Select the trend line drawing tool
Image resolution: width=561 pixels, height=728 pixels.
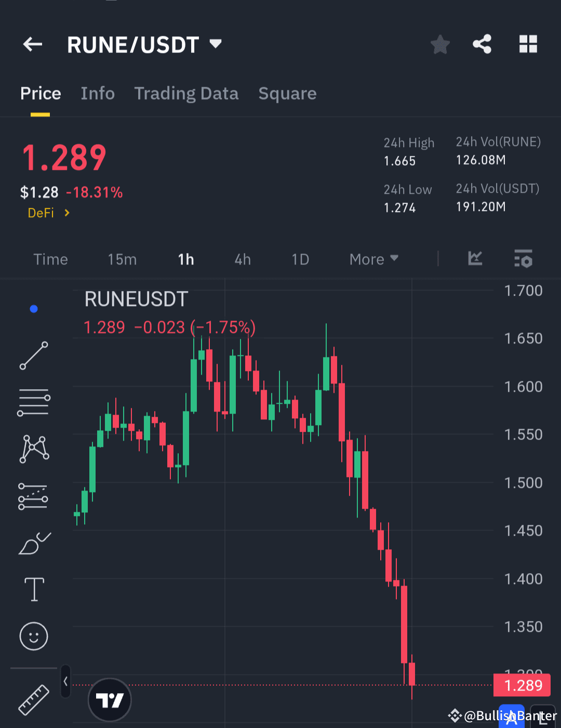(x=33, y=356)
